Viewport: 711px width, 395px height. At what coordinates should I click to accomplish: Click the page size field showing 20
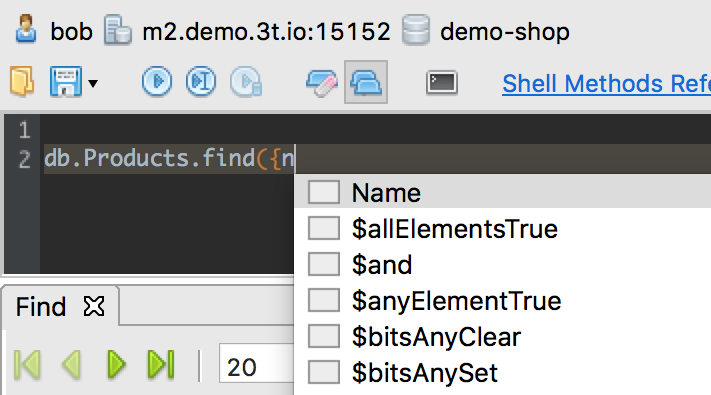pyautogui.click(x=257, y=366)
